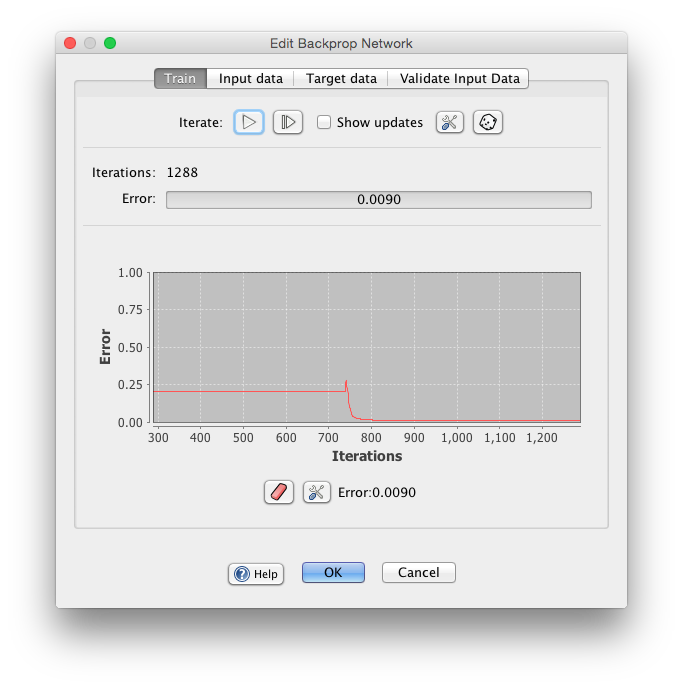Image resolution: width=683 pixels, height=688 pixels.
Task: Open graph preferences tools icon beside the eraser
Action: (317, 492)
